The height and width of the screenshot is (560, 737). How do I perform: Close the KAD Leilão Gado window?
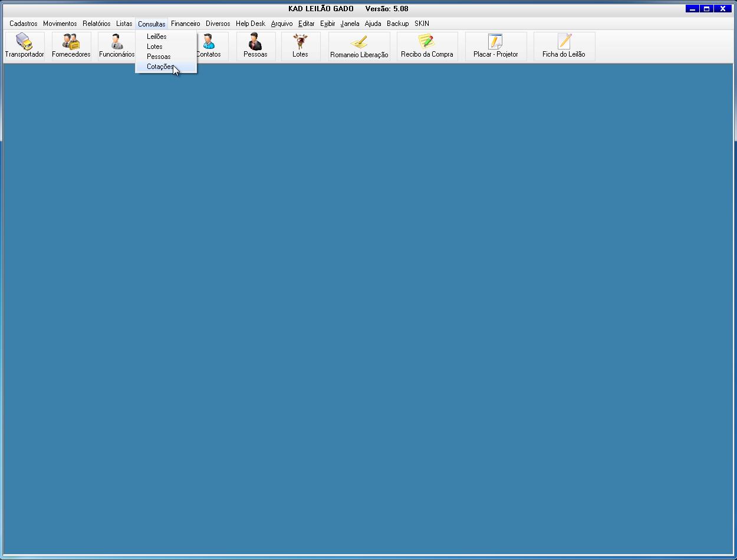[723, 9]
